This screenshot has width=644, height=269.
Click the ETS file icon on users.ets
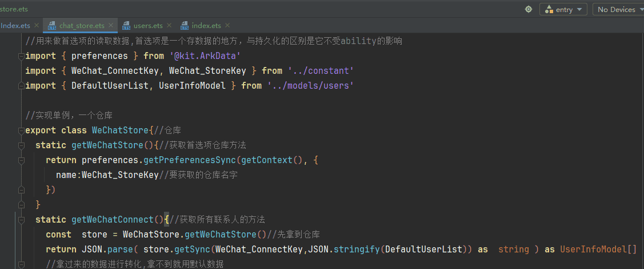tap(127, 26)
